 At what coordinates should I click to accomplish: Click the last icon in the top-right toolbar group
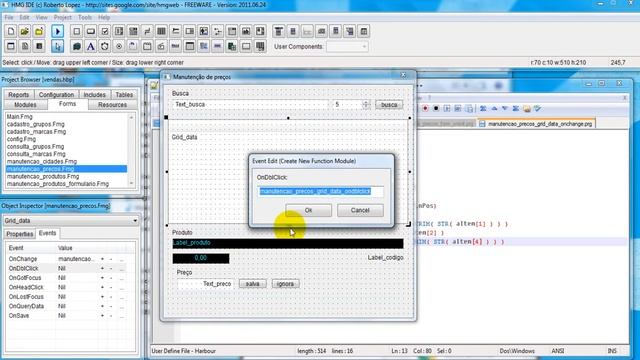click(364, 31)
